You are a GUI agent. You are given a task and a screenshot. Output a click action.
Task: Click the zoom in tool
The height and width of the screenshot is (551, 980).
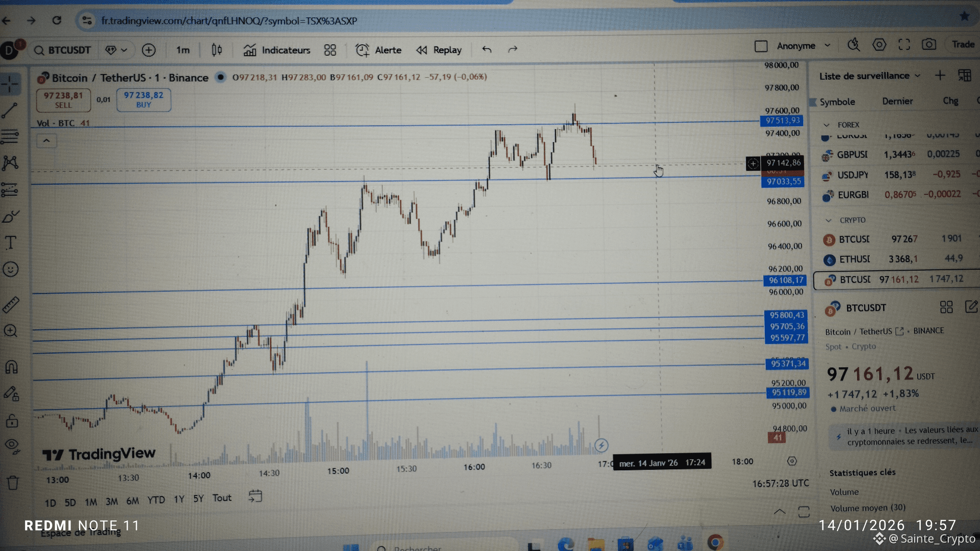coord(11,331)
